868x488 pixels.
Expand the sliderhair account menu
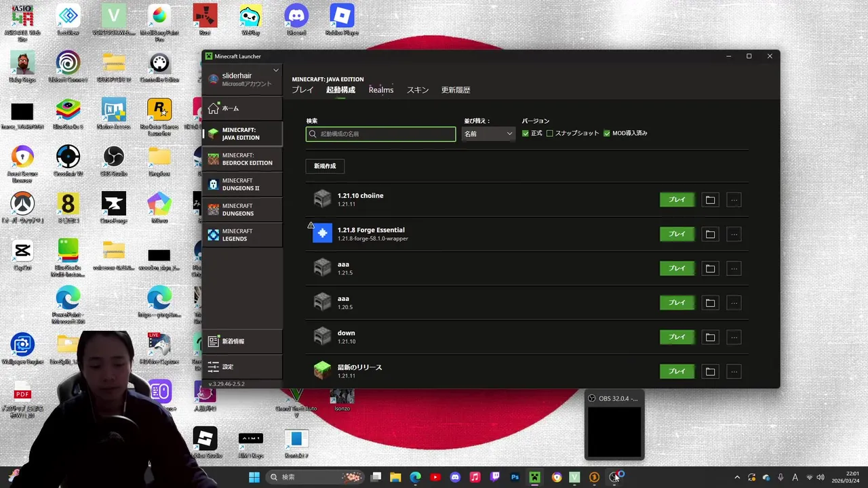click(276, 70)
